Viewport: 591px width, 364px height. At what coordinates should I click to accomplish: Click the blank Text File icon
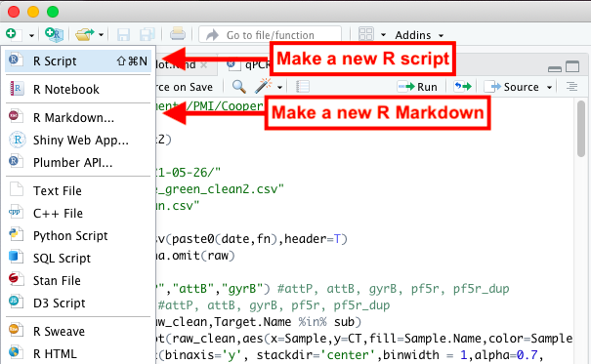[x=17, y=189]
